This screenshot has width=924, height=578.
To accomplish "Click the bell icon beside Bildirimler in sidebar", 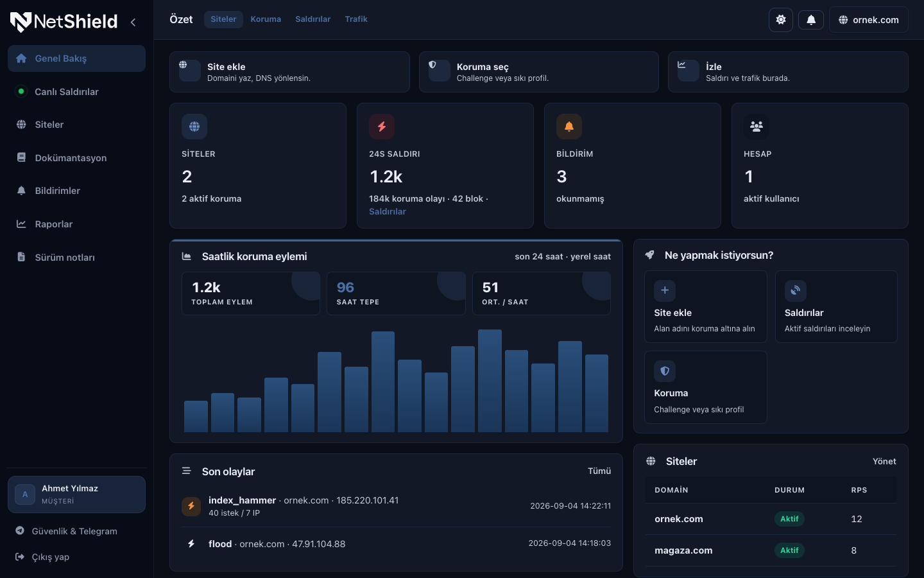I will (21, 191).
